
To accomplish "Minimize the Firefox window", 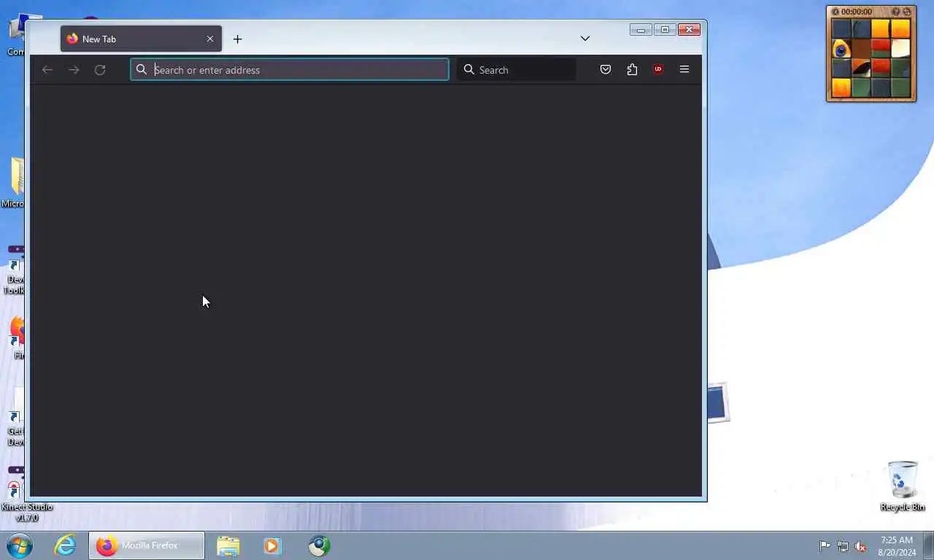I will 641,30.
